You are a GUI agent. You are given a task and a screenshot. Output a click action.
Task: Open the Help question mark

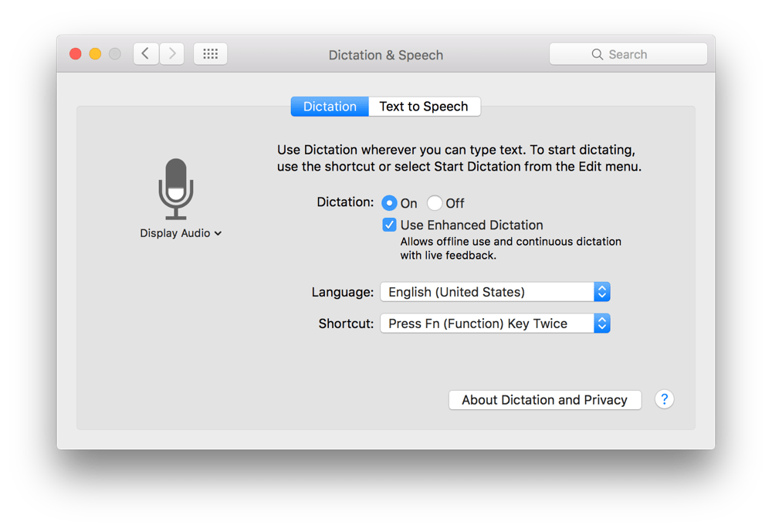(664, 399)
